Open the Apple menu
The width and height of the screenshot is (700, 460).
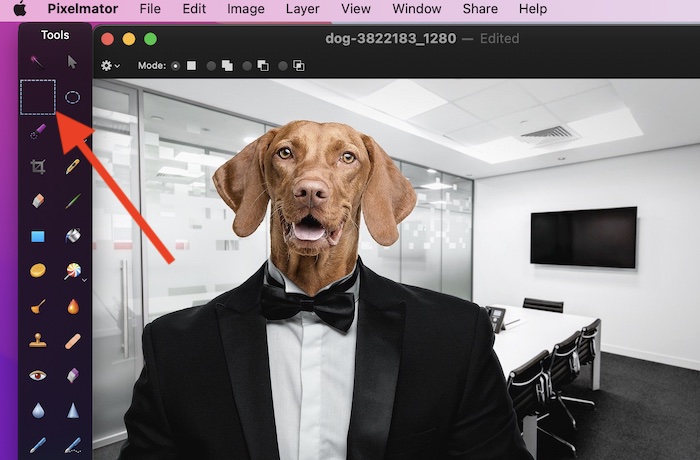tap(20, 8)
